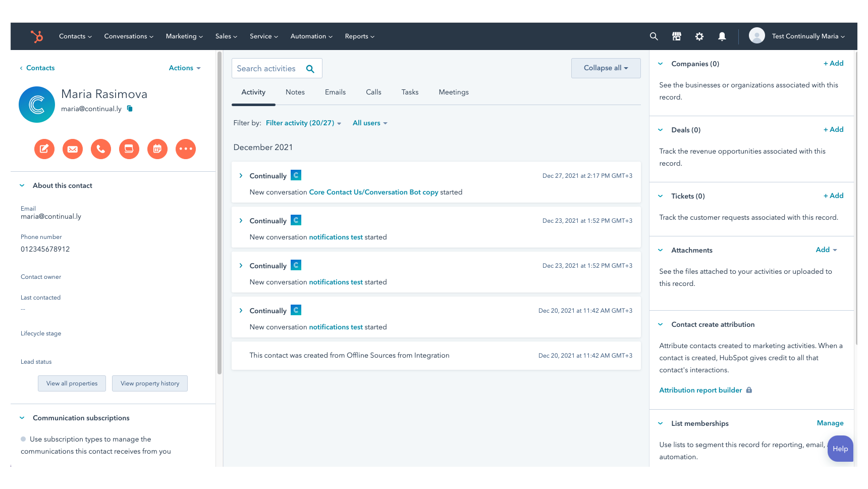Create a note for Maria Rasimova
The width and height of the screenshot is (868, 489).
(x=44, y=149)
